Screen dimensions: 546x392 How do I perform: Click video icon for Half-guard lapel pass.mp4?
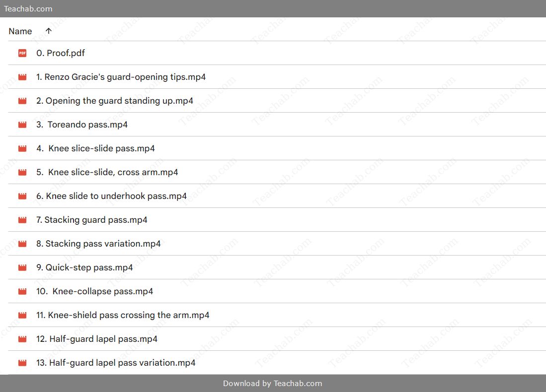click(22, 339)
